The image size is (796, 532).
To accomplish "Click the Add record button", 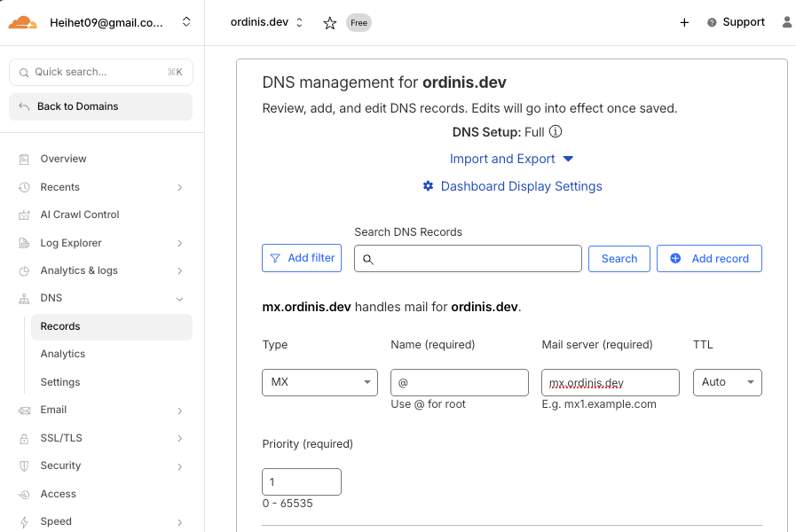I will click(709, 259).
